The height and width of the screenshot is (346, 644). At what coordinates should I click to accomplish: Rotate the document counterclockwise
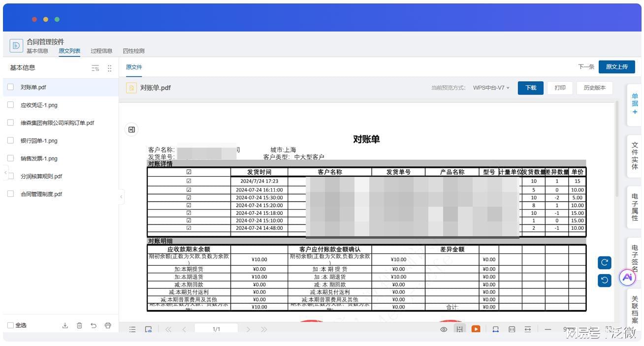point(605,280)
